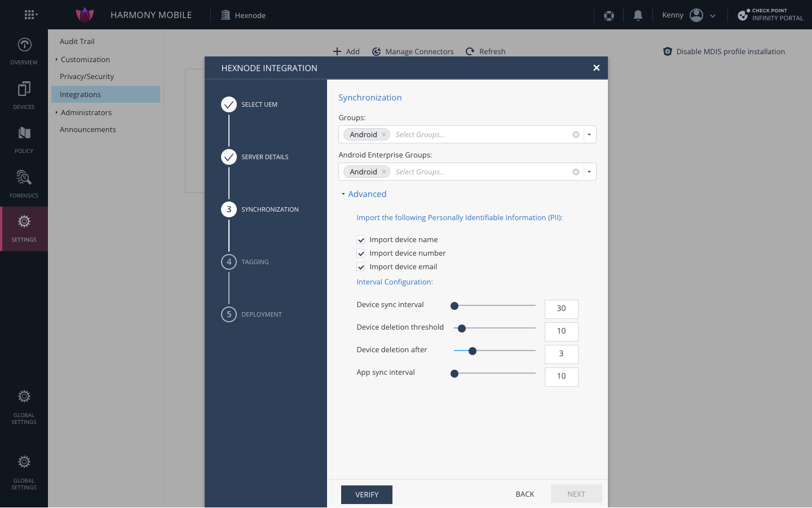Click Device deletion threshold value field
Screen dimensions: 812x508
click(x=562, y=331)
